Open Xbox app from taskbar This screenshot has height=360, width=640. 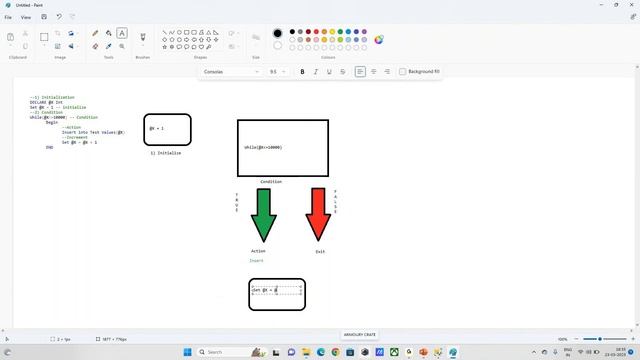[394, 352]
